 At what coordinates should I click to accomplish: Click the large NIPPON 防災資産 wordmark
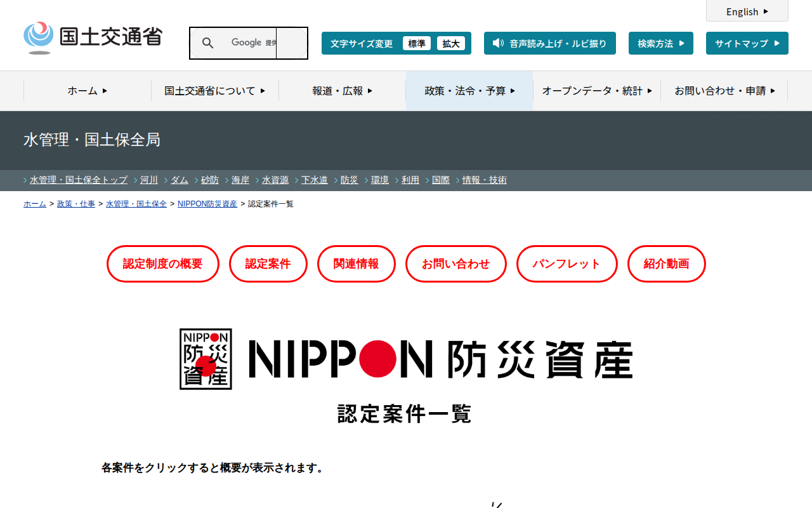coord(441,359)
